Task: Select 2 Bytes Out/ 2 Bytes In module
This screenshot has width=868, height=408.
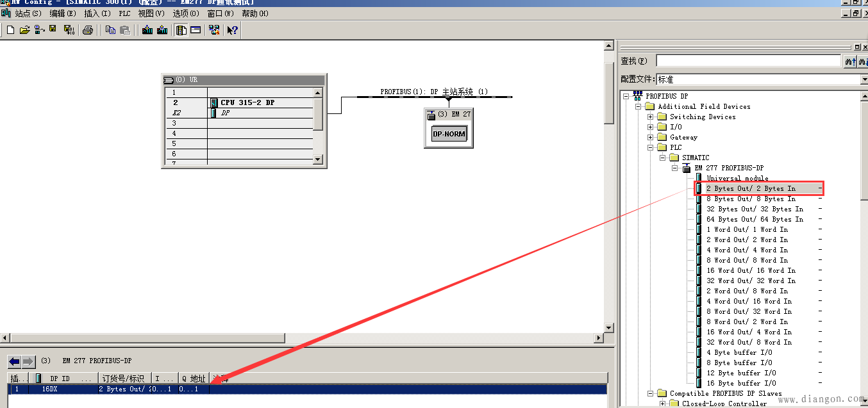Action: click(x=751, y=188)
